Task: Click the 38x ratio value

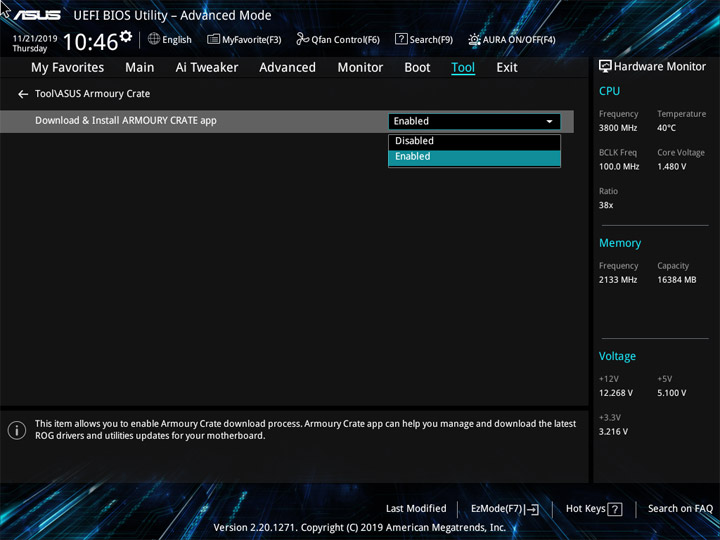Action: 606,205
